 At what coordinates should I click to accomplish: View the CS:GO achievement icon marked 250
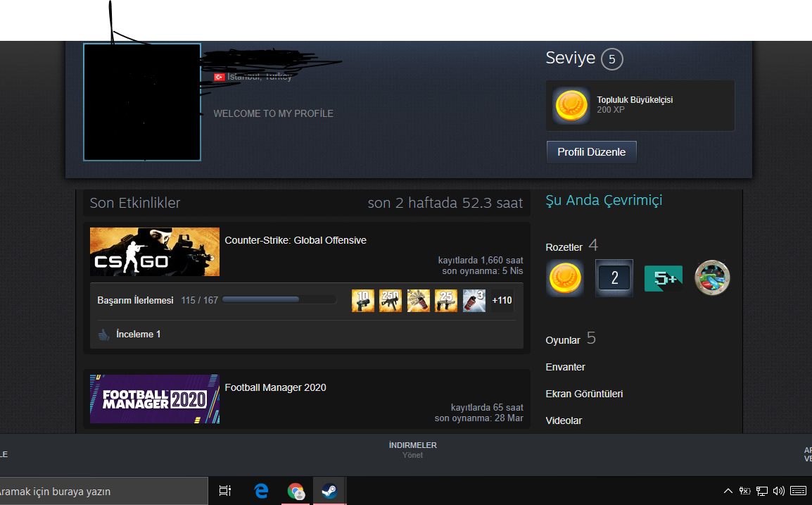point(391,301)
